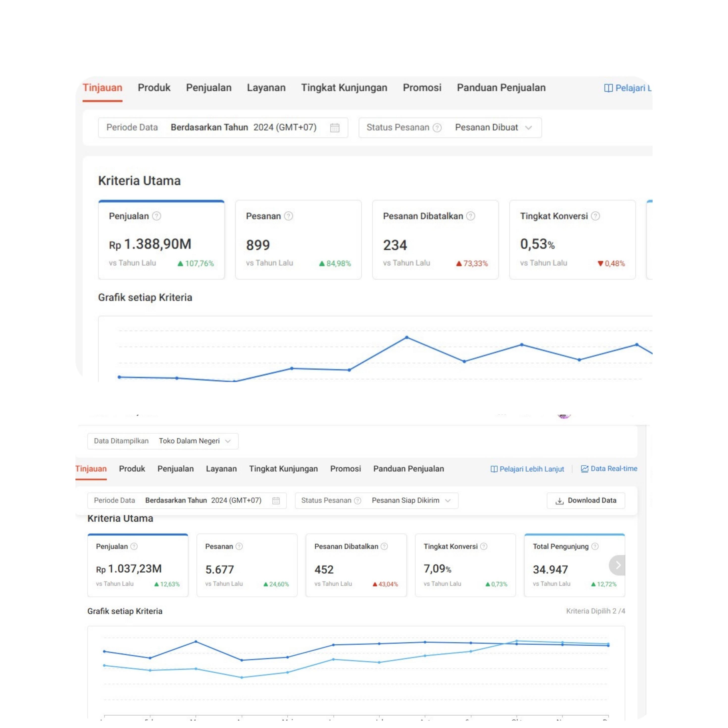
Task: Click calendar icon in lower Periode Data field
Action: click(276, 501)
